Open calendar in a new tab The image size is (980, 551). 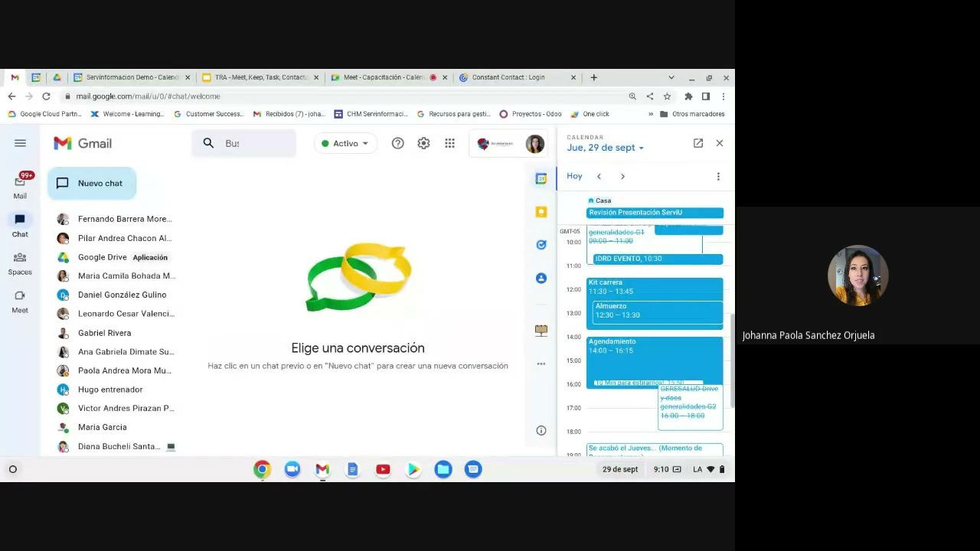click(698, 143)
